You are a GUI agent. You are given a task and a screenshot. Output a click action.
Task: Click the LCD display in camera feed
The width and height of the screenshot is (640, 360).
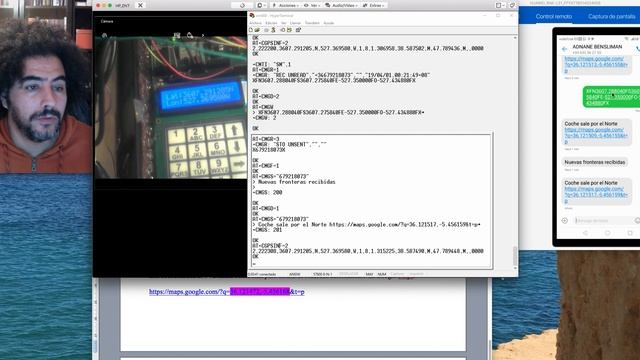(x=200, y=95)
